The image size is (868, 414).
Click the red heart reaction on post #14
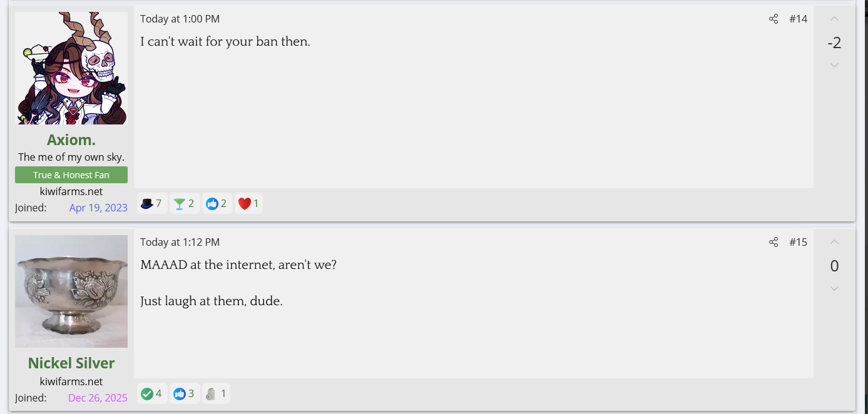(248, 203)
